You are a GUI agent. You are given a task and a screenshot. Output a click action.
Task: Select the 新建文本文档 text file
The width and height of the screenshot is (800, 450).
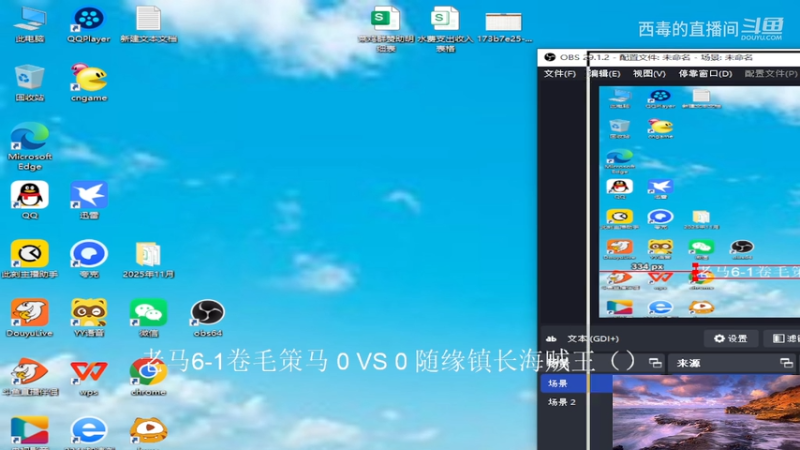(x=148, y=24)
